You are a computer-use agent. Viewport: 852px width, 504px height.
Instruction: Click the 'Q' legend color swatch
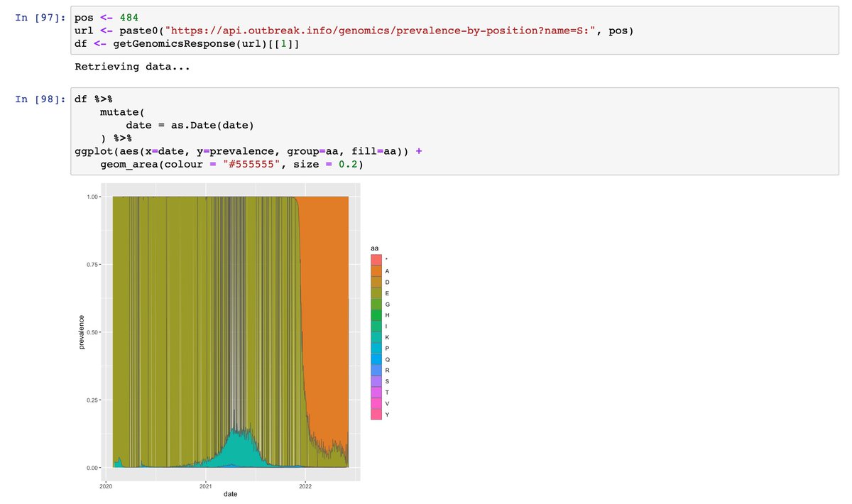point(376,359)
